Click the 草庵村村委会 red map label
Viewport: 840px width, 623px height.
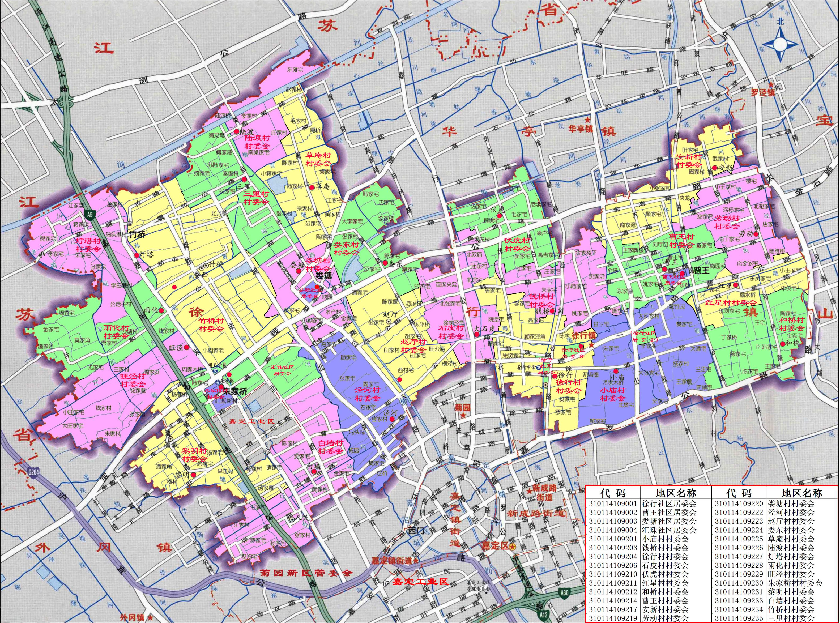tap(318, 160)
